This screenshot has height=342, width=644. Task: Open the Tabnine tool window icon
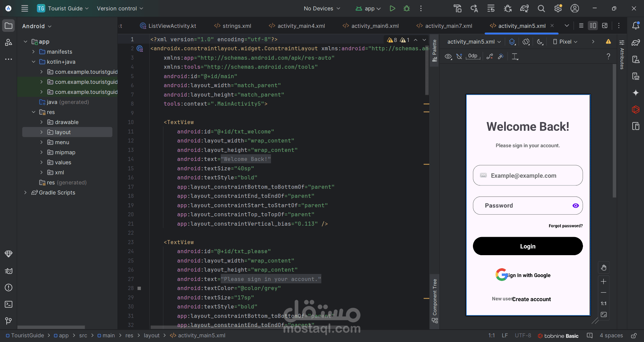tap(636, 110)
